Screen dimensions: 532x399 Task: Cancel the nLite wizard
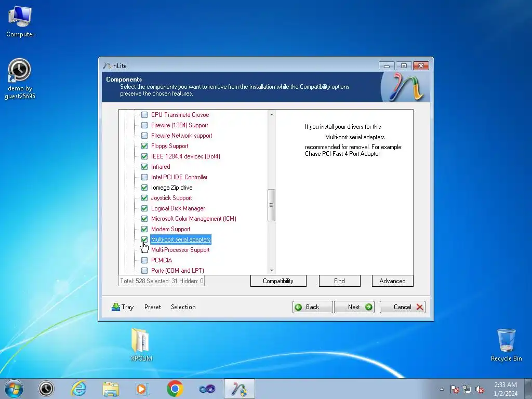pos(403,307)
